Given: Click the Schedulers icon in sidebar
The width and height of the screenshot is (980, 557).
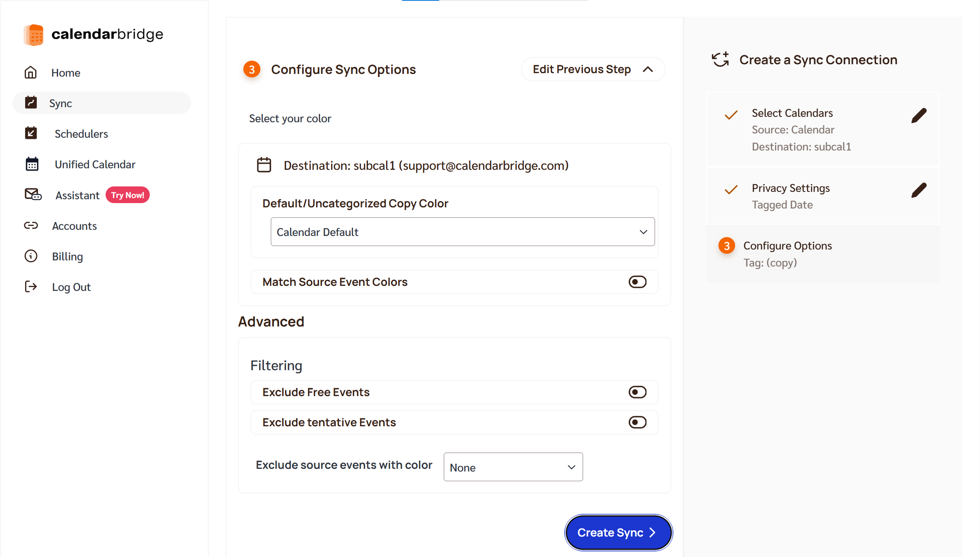Looking at the screenshot, I should (x=31, y=133).
